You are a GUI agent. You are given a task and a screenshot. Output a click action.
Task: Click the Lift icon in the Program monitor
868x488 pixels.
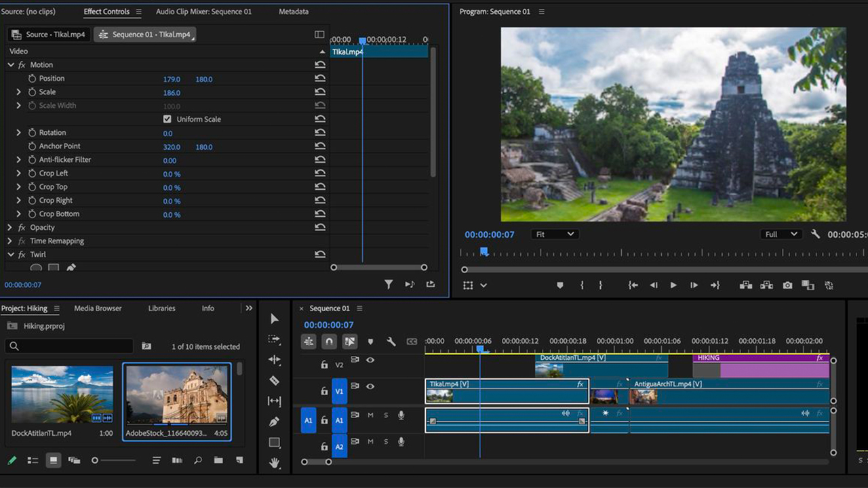point(746,285)
